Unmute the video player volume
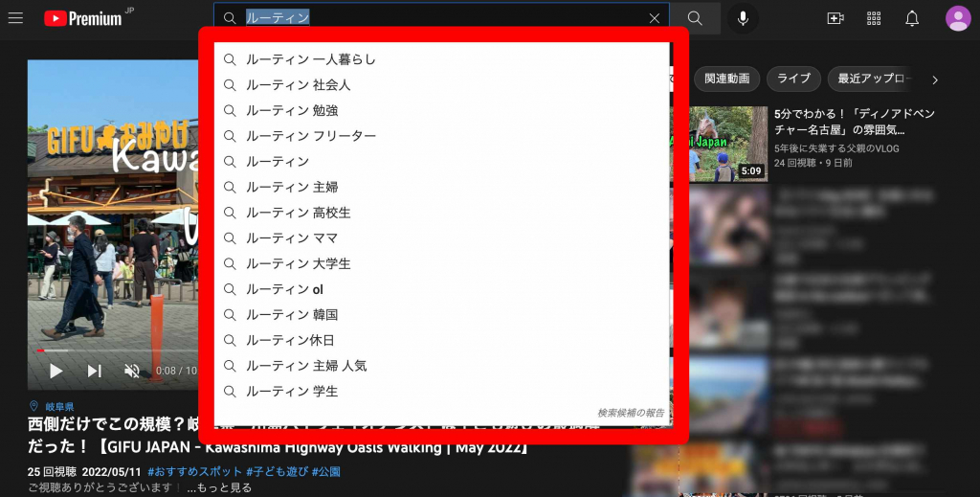Image resolution: width=980 pixels, height=497 pixels. pos(132,371)
